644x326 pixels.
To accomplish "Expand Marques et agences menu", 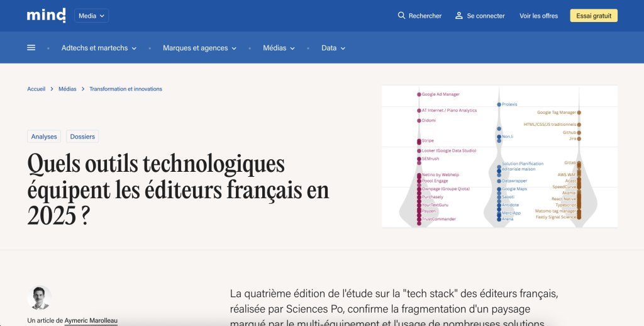I will (x=199, y=48).
